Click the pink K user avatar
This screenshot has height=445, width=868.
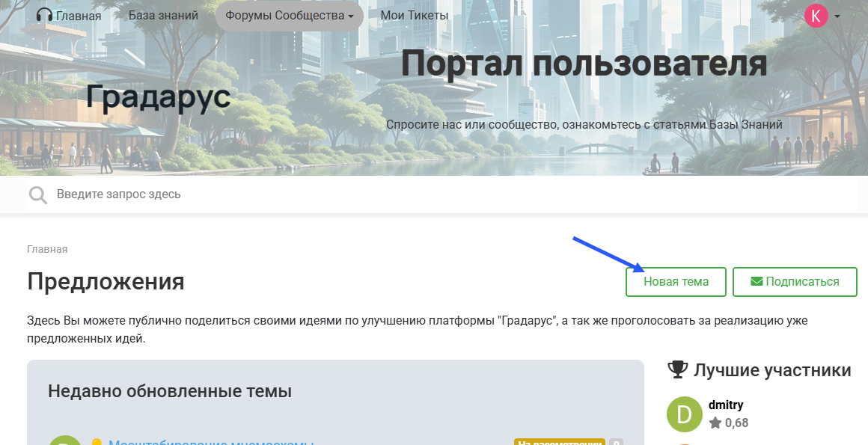tap(816, 16)
